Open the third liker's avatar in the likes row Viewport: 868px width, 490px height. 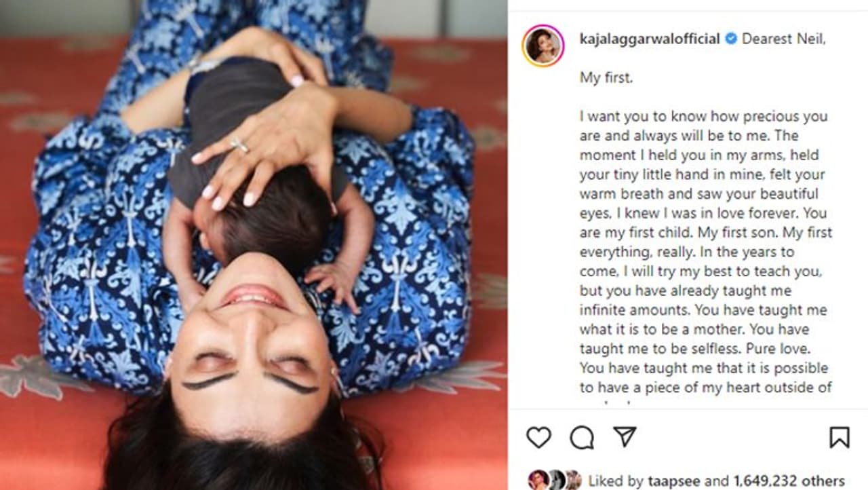[x=573, y=480]
